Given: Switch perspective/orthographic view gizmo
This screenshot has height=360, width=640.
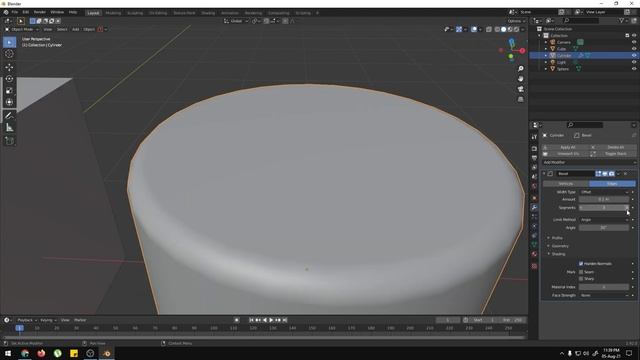Looking at the screenshot, I should pyautogui.click(x=520, y=99).
